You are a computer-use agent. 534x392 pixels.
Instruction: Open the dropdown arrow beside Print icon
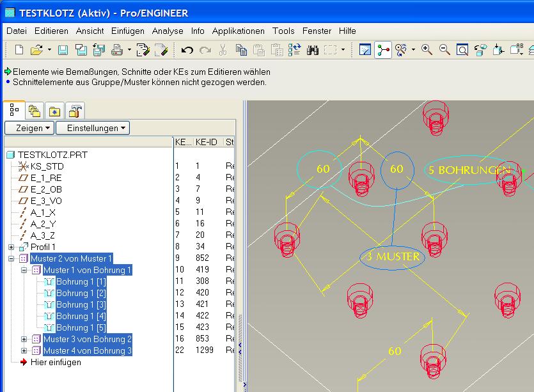click(x=129, y=50)
